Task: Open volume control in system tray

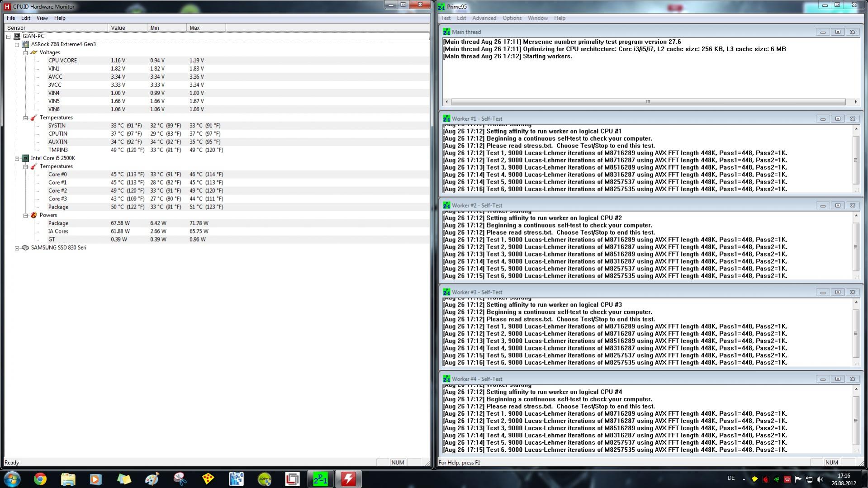Action: coord(820,479)
